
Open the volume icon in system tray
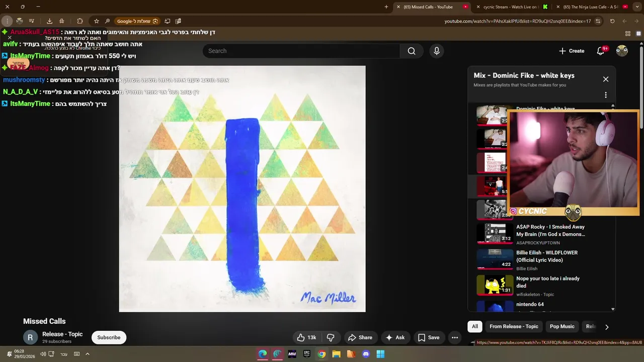[x=43, y=354]
